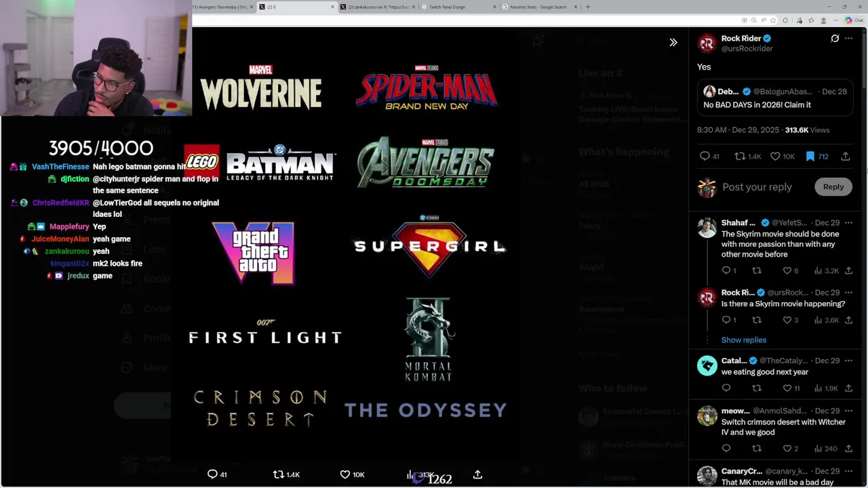Close the Twitch Panel Design tab
Image resolution: width=868 pixels, height=488 pixels.
point(494,7)
